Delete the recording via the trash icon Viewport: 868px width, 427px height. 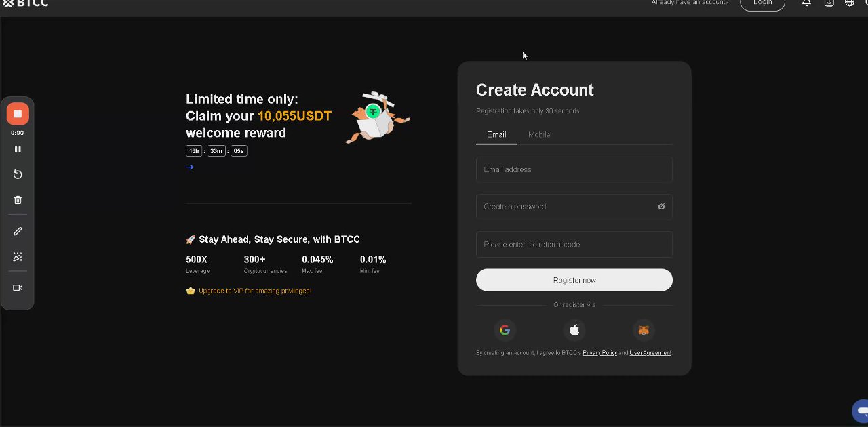point(18,200)
